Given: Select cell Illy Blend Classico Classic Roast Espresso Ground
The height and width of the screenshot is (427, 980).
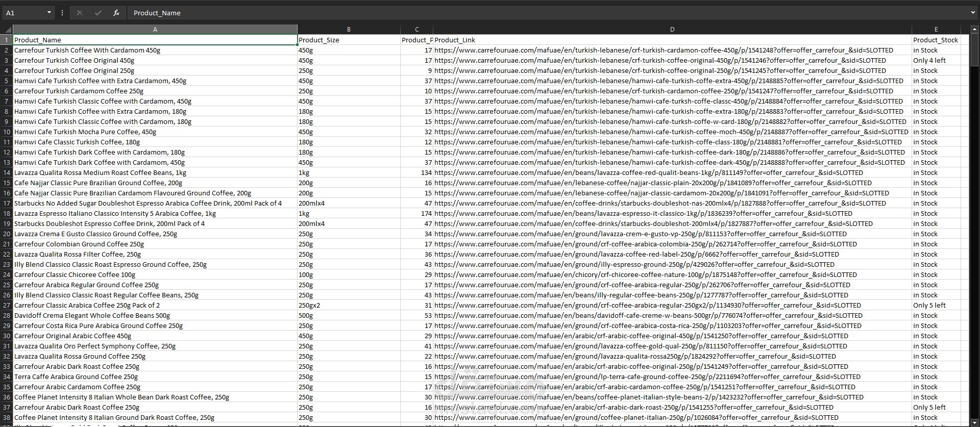Looking at the screenshot, I should 155,264.
